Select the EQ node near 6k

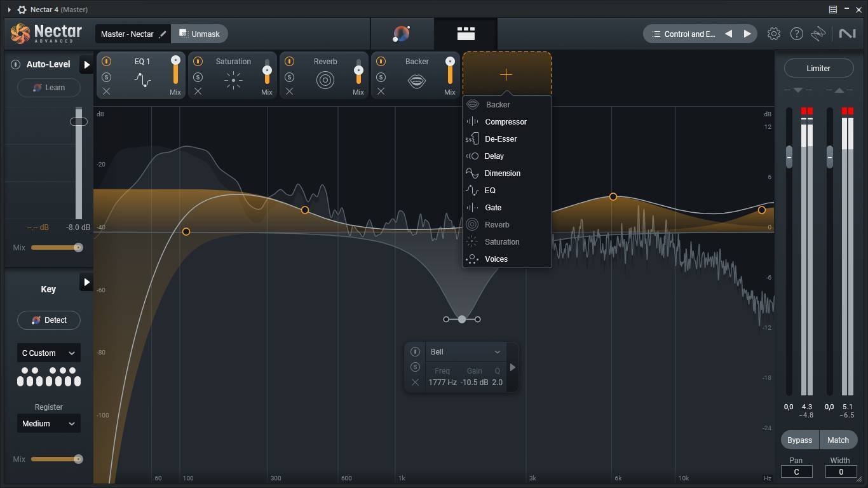[613, 197]
